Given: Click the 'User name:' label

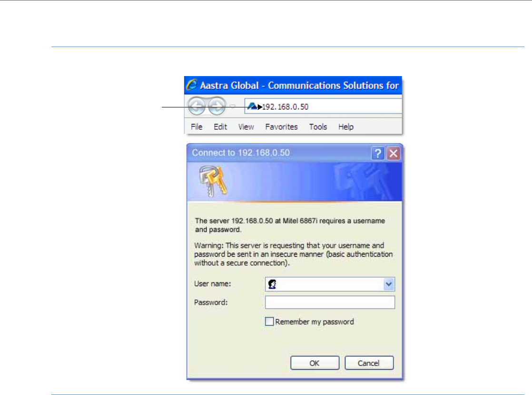Looking at the screenshot, I should (x=212, y=284).
